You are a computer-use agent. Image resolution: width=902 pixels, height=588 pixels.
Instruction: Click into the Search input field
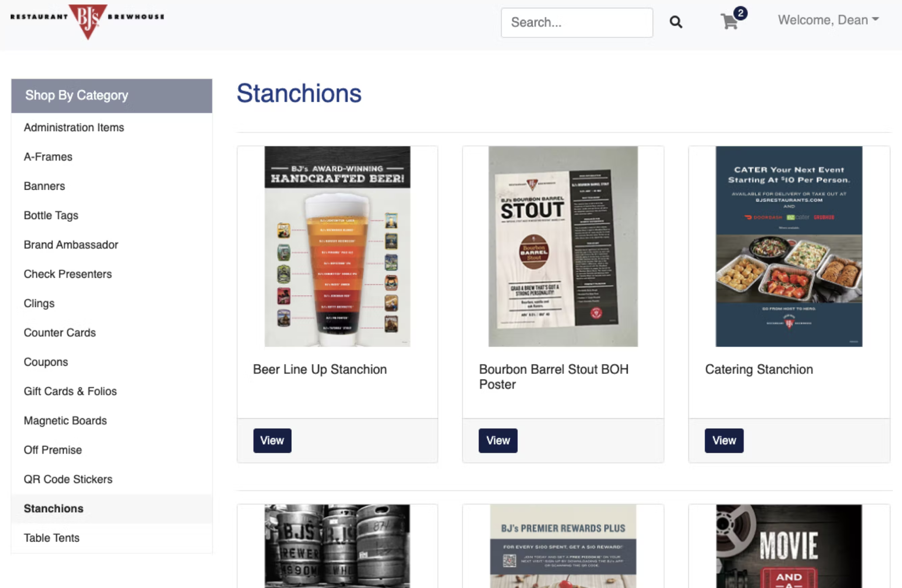point(576,22)
